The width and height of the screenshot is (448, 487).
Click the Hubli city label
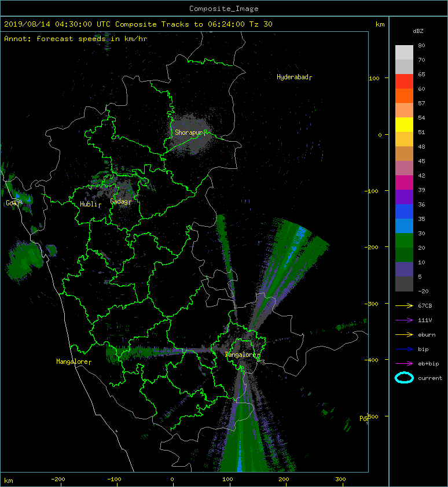[x=90, y=204]
